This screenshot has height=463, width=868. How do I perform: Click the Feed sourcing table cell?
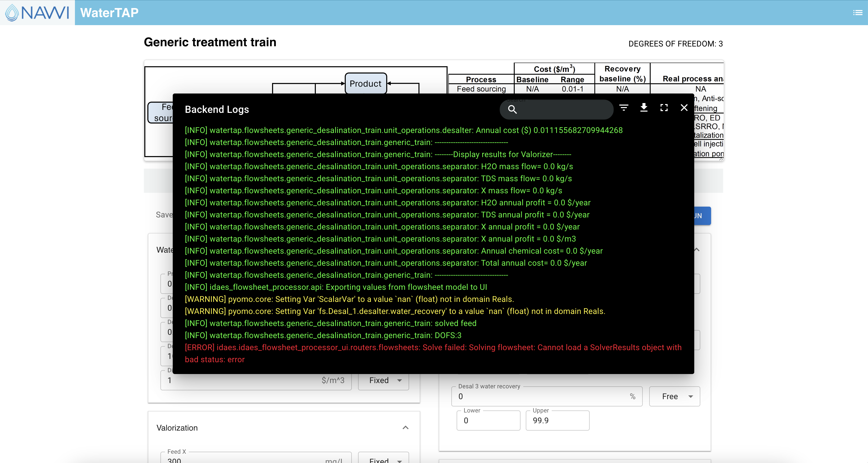click(x=481, y=89)
